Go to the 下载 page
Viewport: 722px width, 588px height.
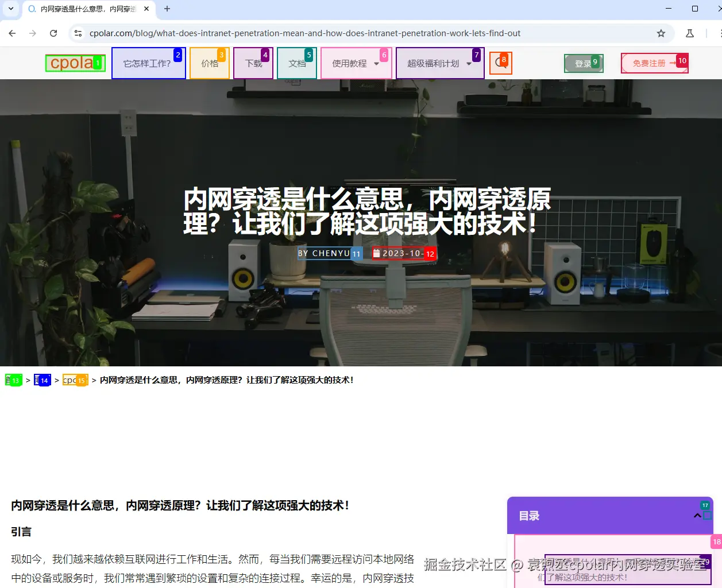(x=253, y=63)
